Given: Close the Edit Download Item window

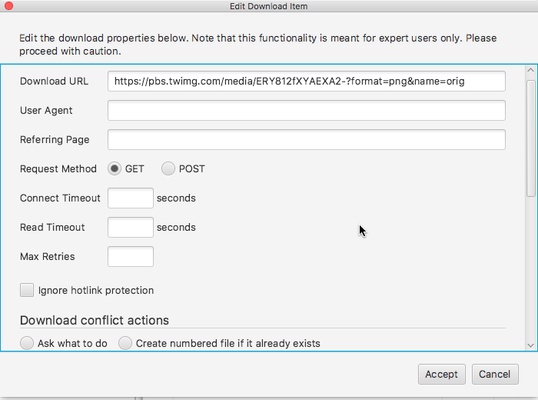Looking at the screenshot, I should coord(9,6).
